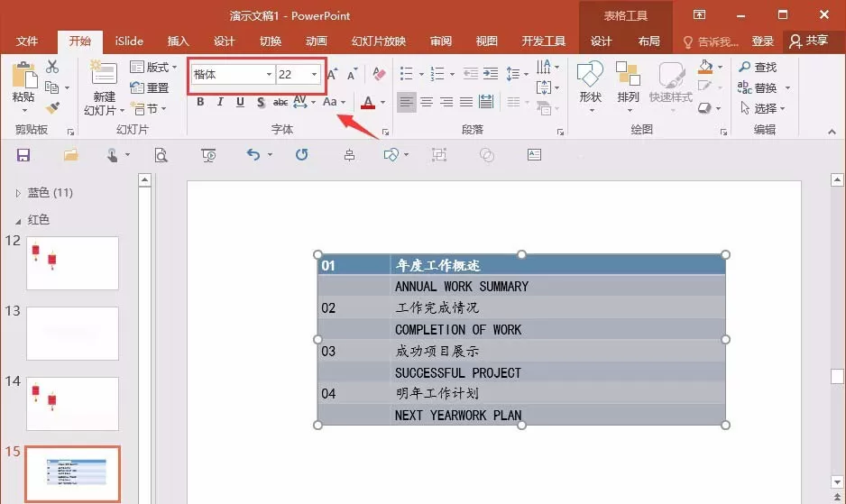Image resolution: width=846 pixels, height=504 pixels.
Task: Click the '01' table cell
Action: [354, 265]
